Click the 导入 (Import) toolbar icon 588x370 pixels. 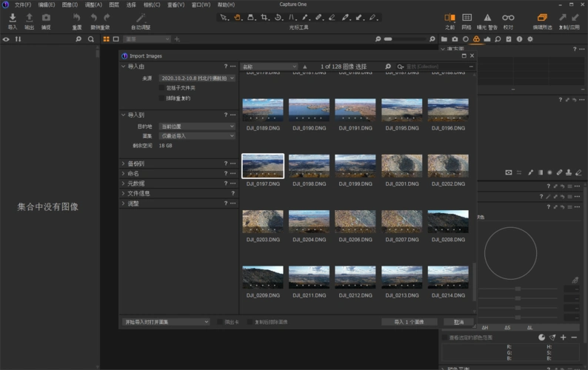click(x=12, y=18)
